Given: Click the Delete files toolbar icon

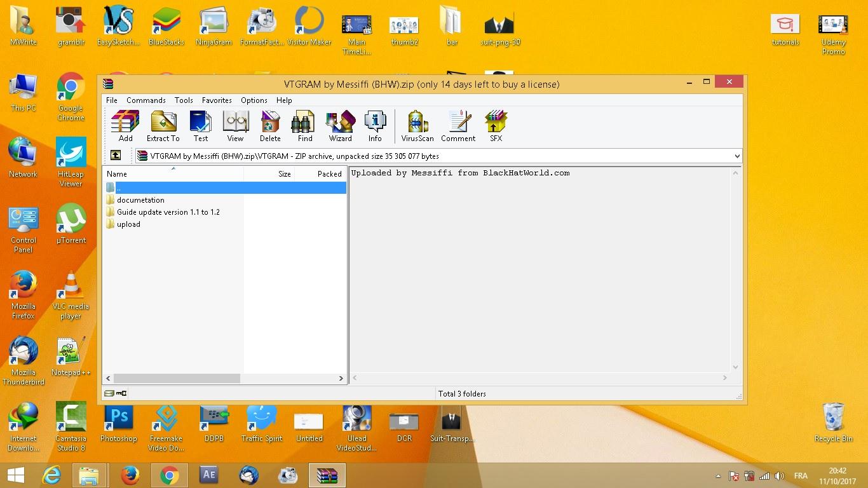Looking at the screenshot, I should click(x=270, y=125).
